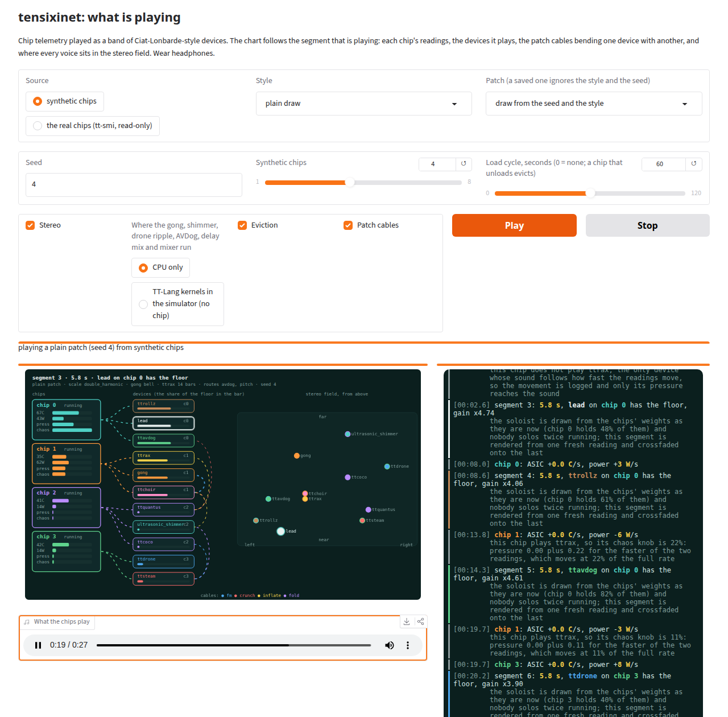Click the Synthetic chips slider track
Image resolution: width=728 pixels, height=717 pixels.
(x=363, y=183)
